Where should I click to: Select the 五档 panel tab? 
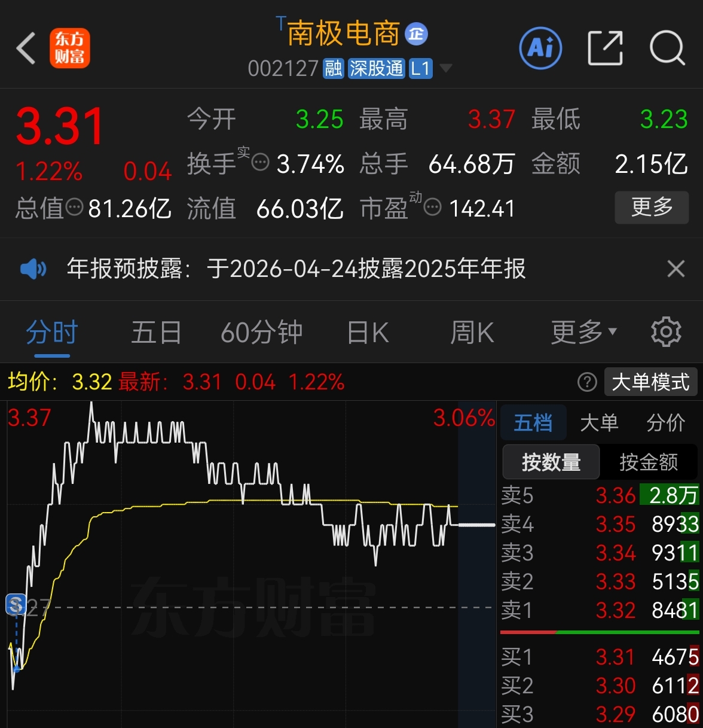click(x=533, y=423)
